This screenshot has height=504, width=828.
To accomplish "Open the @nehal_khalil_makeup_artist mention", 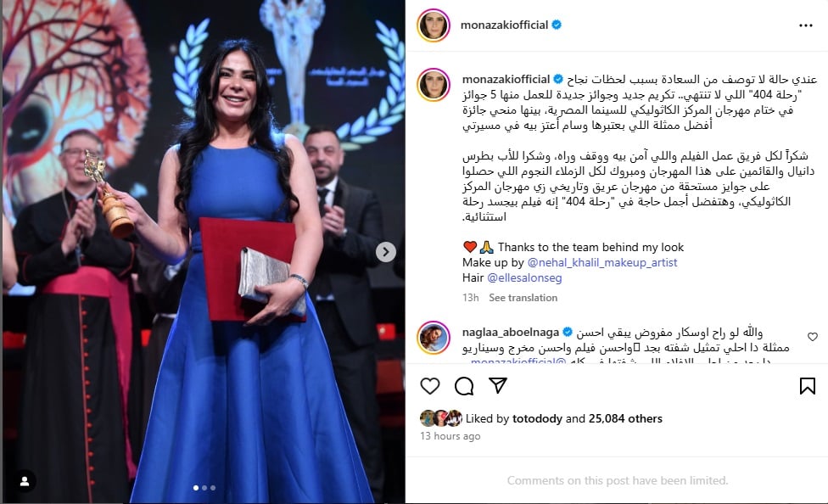I will 602,262.
